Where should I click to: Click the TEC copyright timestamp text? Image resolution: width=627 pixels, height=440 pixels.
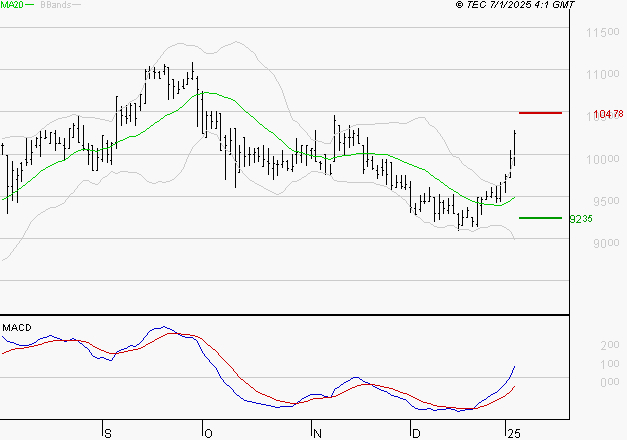click(x=515, y=4)
